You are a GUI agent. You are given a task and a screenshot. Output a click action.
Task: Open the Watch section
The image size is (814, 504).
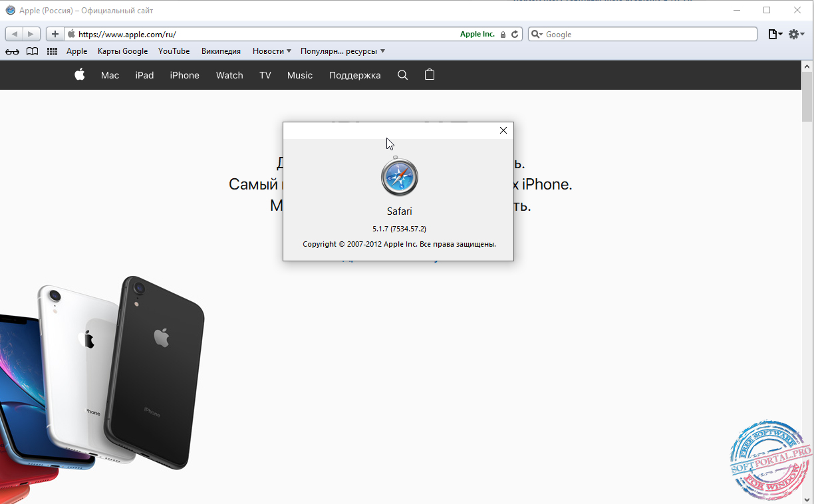pos(229,75)
